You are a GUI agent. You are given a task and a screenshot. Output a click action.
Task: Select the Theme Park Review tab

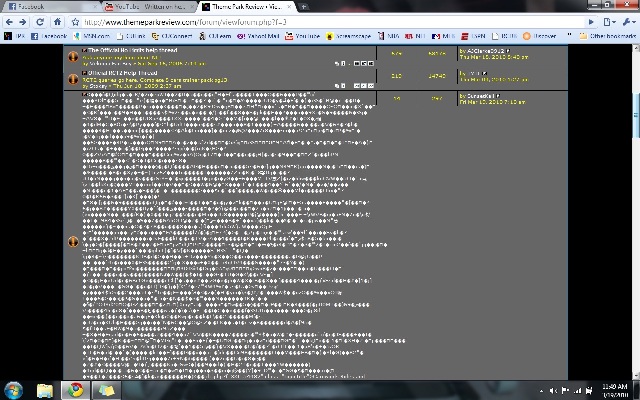[x=247, y=7]
